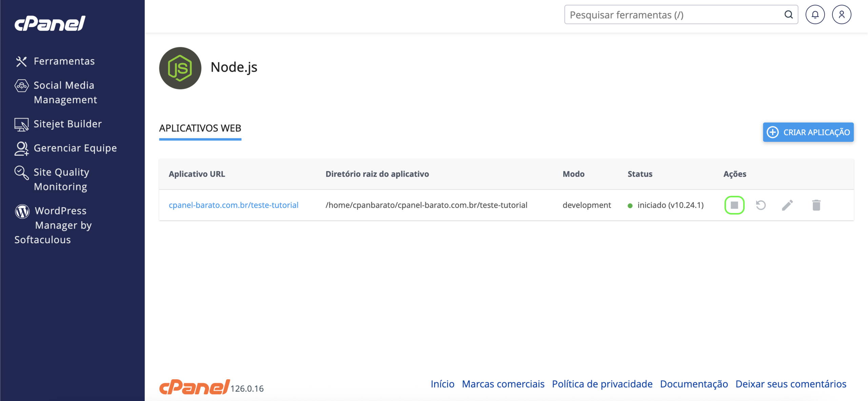Image resolution: width=868 pixels, height=401 pixels.
Task: Open notifications via the bell icon
Action: point(815,15)
